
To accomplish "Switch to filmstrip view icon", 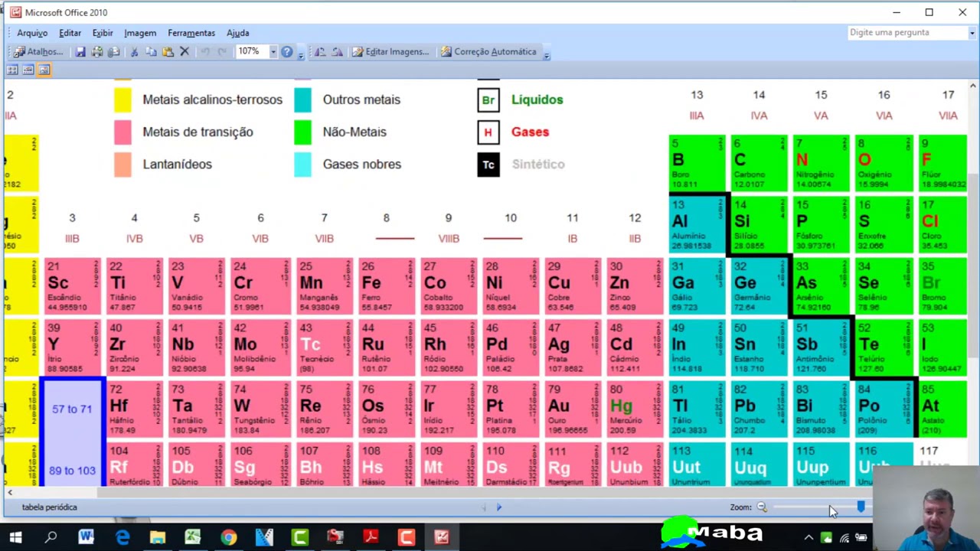I will [x=28, y=70].
